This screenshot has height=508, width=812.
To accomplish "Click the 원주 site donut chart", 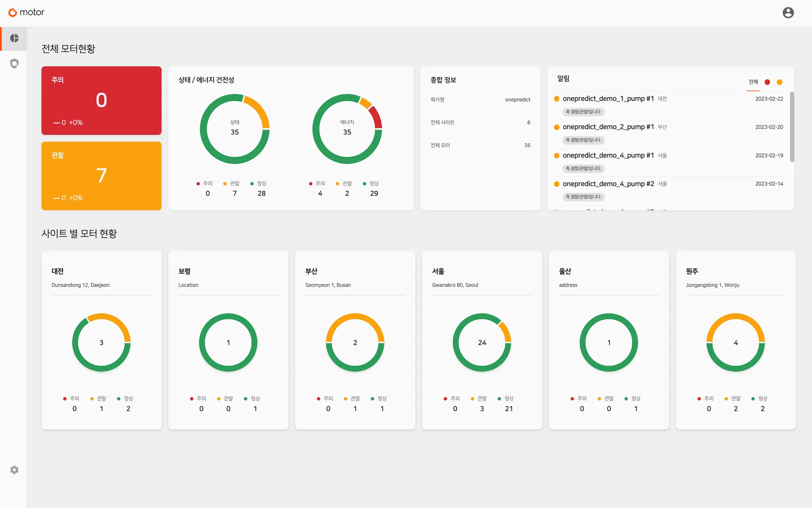I will [x=735, y=343].
